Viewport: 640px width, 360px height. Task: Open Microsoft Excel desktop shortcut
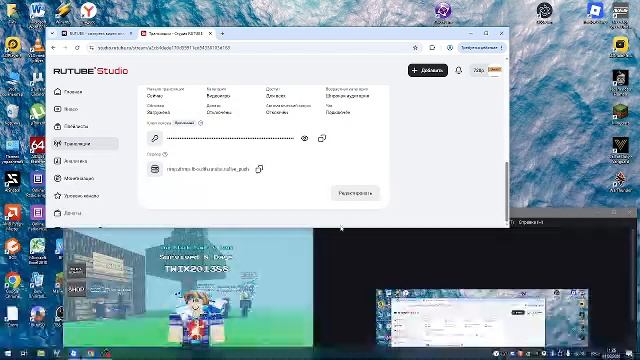(x=38, y=250)
